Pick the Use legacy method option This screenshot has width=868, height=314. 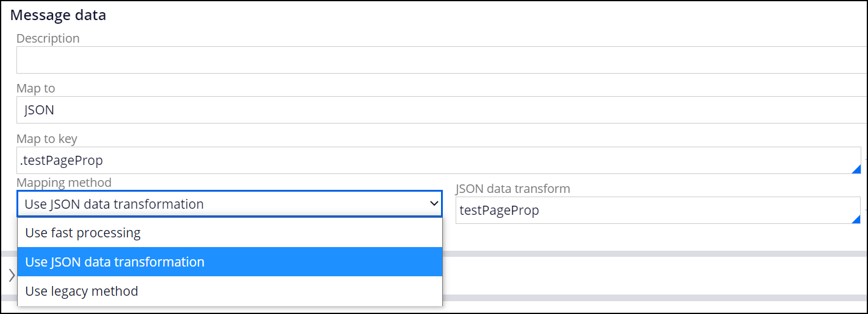coord(230,291)
